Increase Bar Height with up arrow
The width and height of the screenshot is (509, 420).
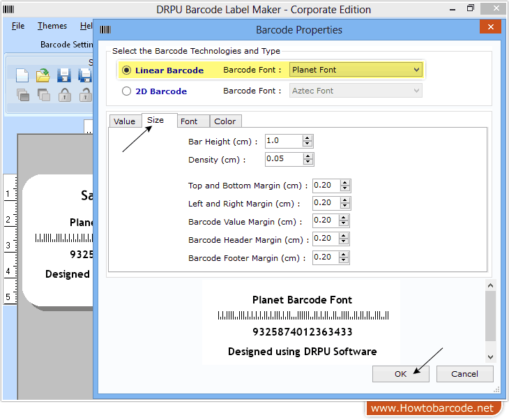click(307, 138)
